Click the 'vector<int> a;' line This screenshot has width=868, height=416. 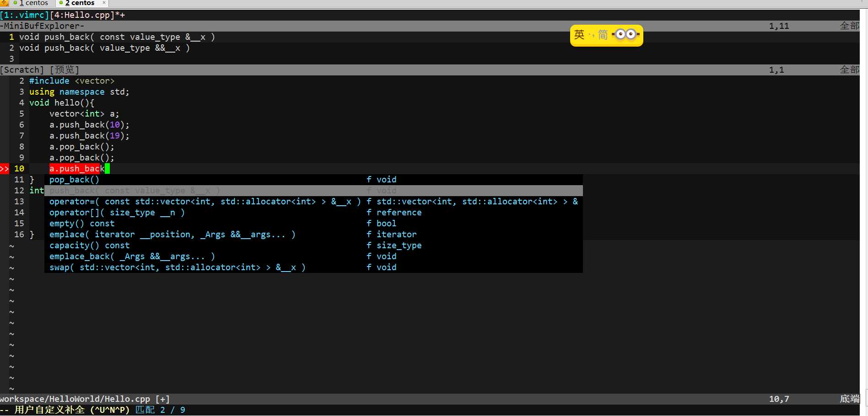tap(84, 114)
